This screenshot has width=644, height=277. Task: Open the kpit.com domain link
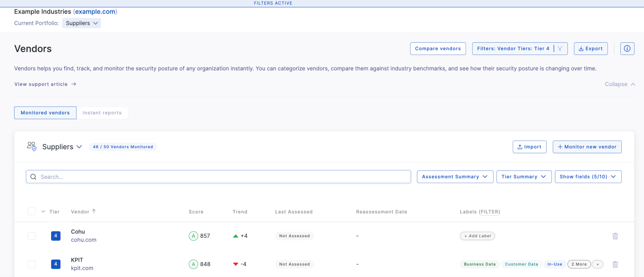82,268
